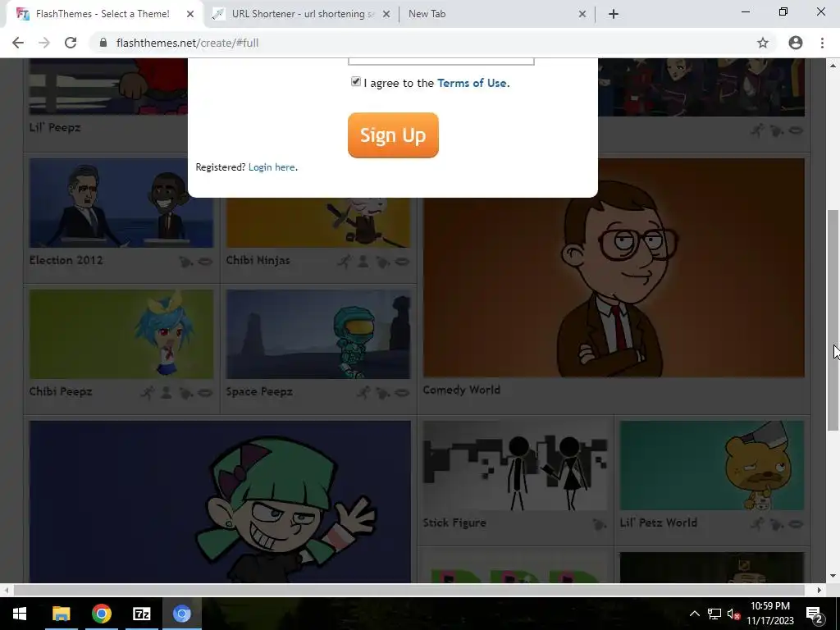Click the Chibi Ninjas theme label
The height and width of the screenshot is (630, 840).
258,260
